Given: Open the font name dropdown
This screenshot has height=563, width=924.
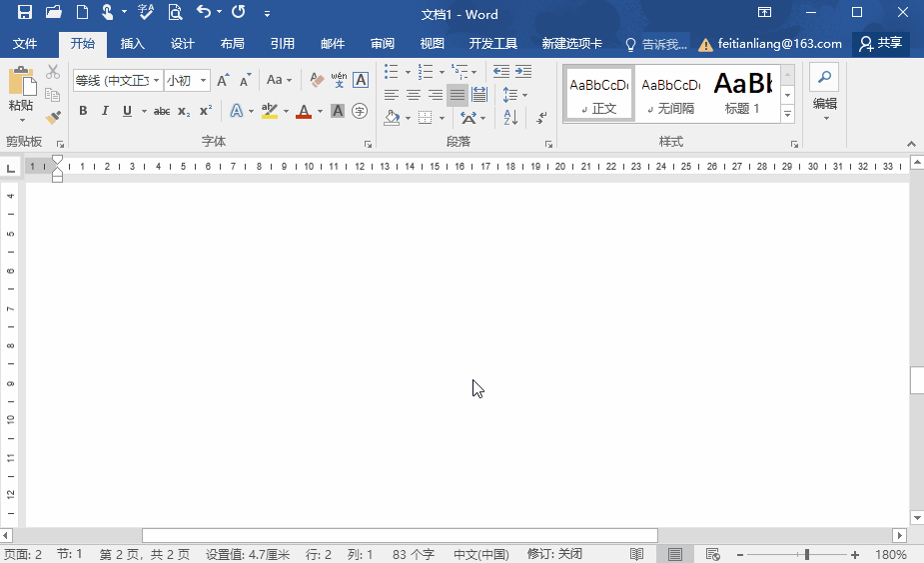Looking at the screenshot, I should 156,80.
